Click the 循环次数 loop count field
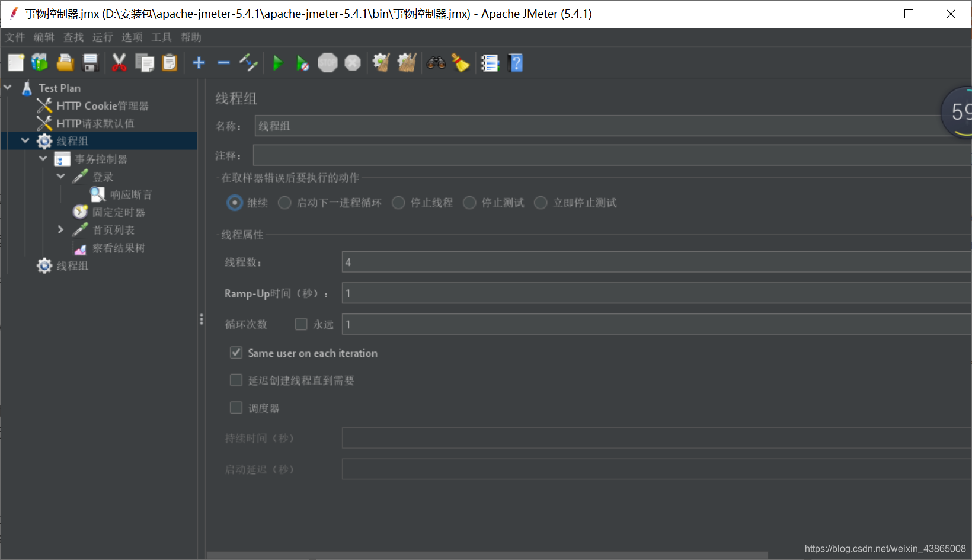Screen dimensions: 972x560 pyautogui.click(x=657, y=325)
